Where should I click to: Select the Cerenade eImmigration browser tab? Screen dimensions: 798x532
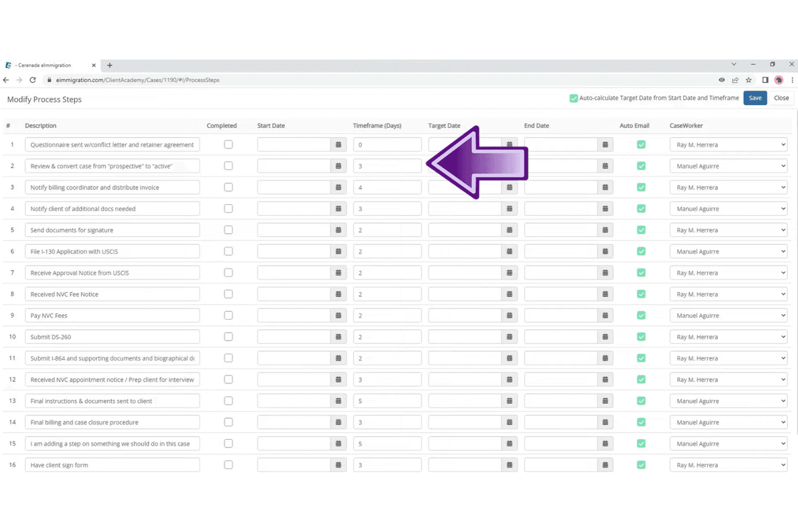coord(50,65)
